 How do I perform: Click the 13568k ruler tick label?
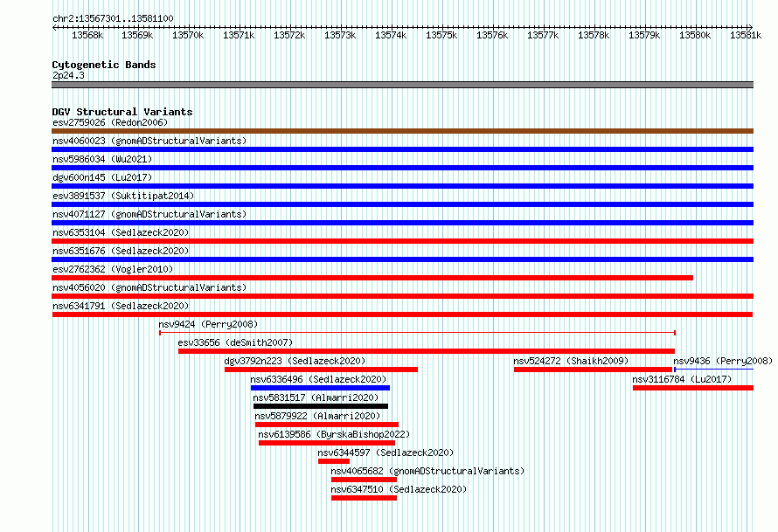tap(87, 35)
